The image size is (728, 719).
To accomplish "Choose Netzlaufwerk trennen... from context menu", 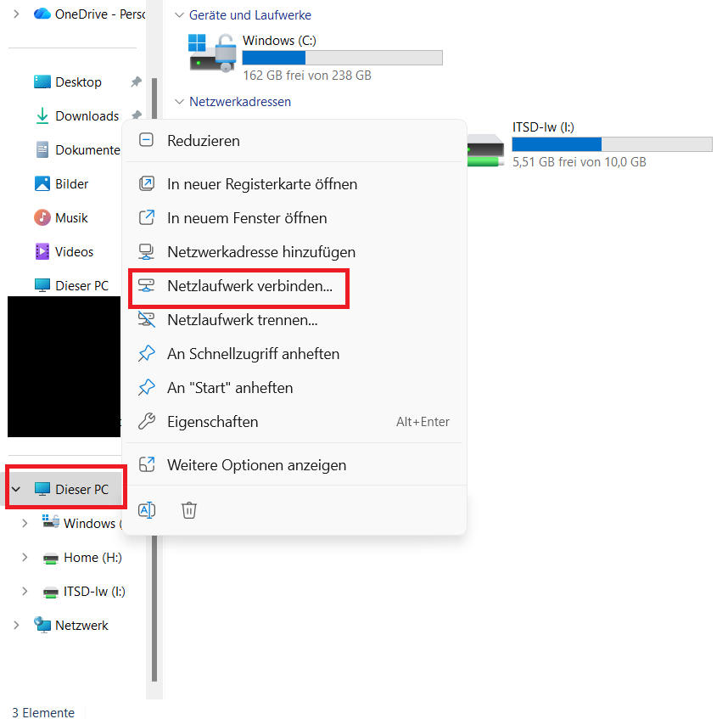I will (x=242, y=320).
